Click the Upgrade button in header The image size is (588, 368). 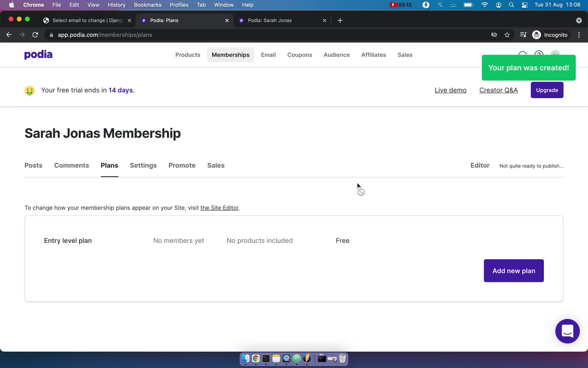click(547, 90)
